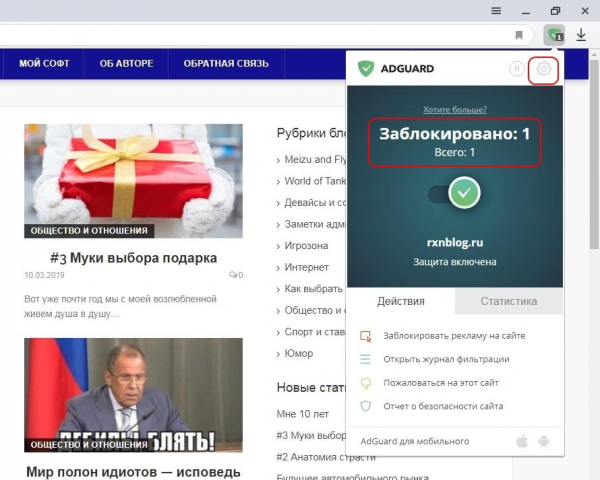This screenshot has height=480, width=600.
Task: Open the sidebar #3 Муки выбора link
Action: [x=311, y=436]
